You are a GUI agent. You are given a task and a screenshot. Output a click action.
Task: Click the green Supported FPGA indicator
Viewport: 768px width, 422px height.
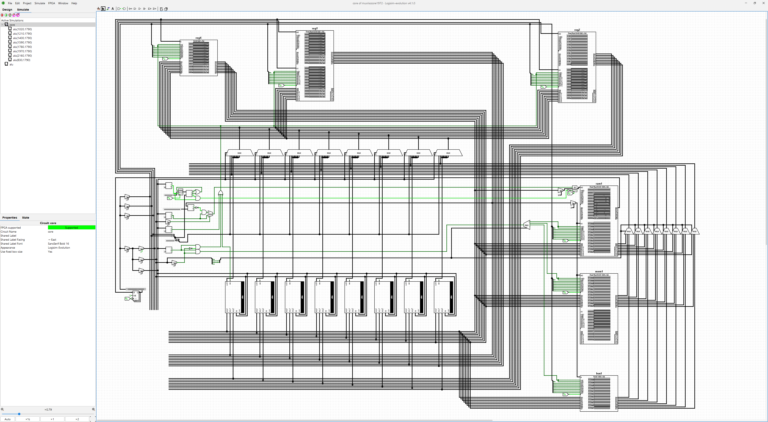72,227
